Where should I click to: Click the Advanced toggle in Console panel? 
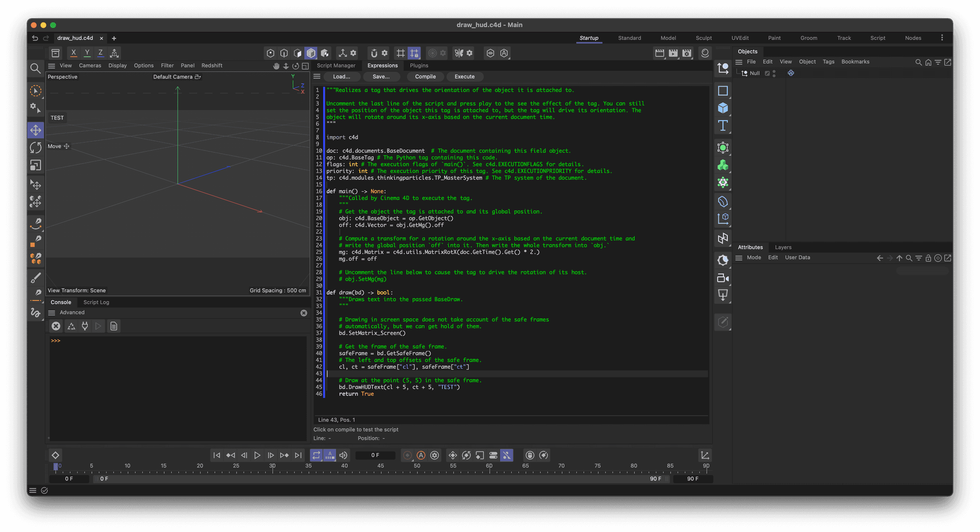[71, 312]
